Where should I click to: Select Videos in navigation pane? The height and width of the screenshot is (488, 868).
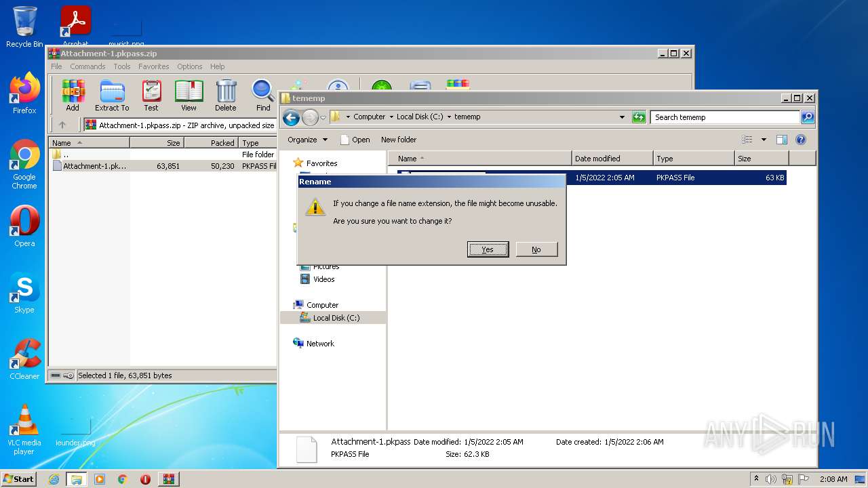[x=318, y=279]
